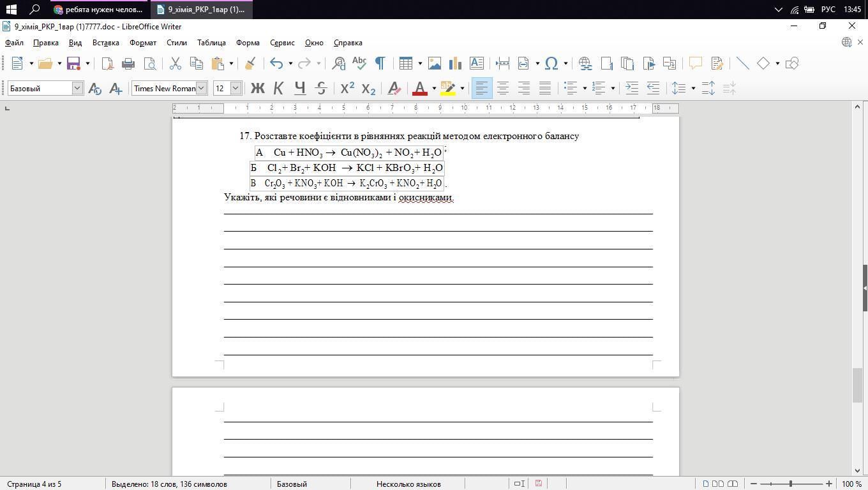Toggle underline (Ч) formatting
The image size is (868, 490).
click(x=300, y=88)
